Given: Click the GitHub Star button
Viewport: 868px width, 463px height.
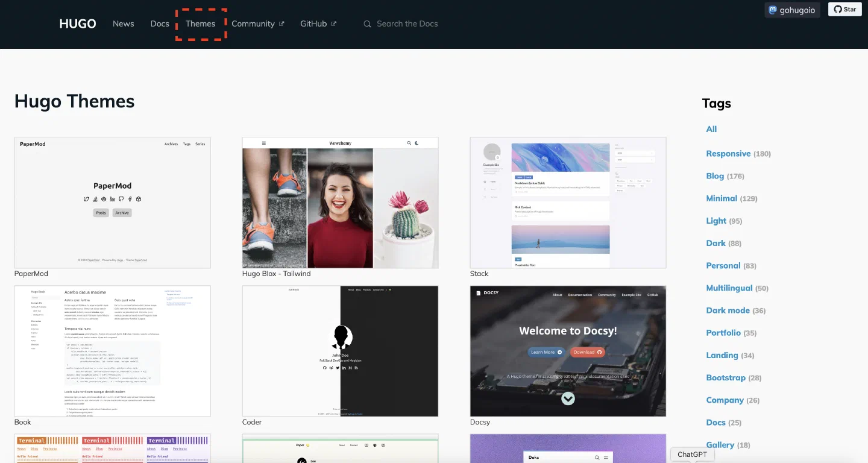Looking at the screenshot, I should pos(844,10).
